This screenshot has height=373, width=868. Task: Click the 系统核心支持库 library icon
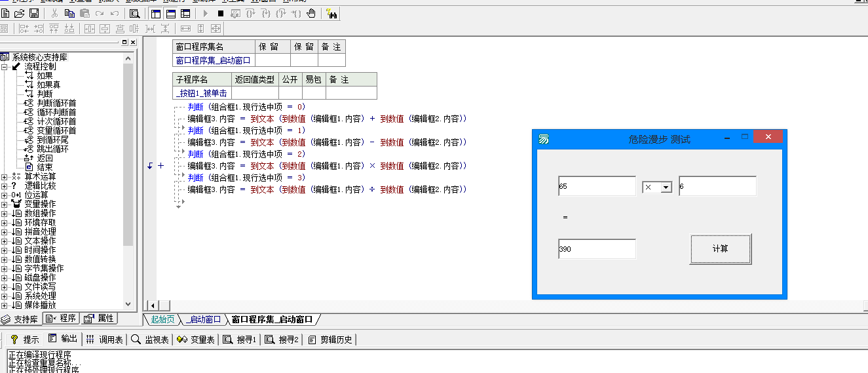click(x=5, y=57)
